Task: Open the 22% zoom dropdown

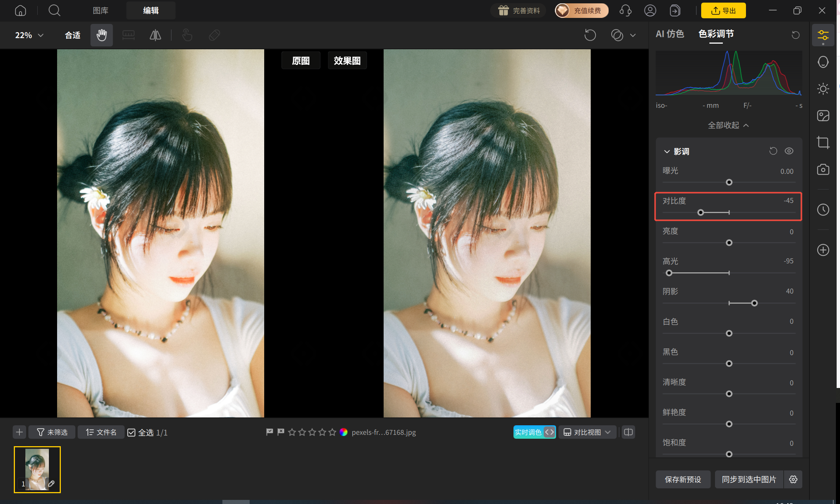Action: [29, 35]
